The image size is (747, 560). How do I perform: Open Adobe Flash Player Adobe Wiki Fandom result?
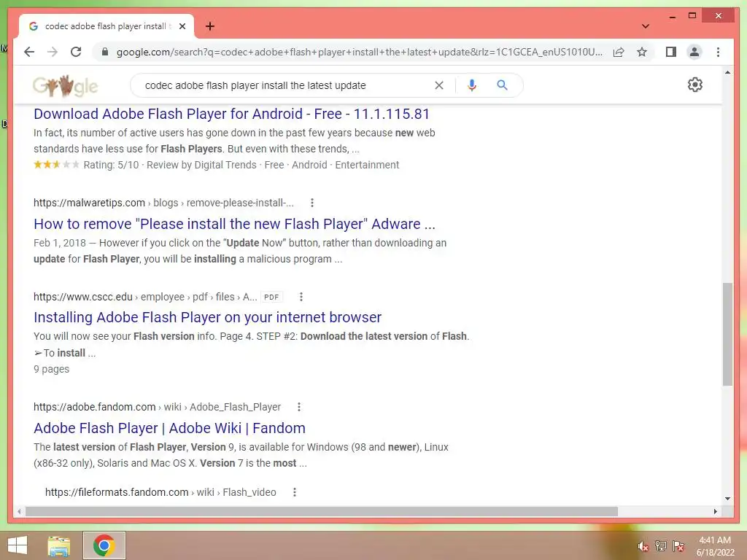coord(169,428)
